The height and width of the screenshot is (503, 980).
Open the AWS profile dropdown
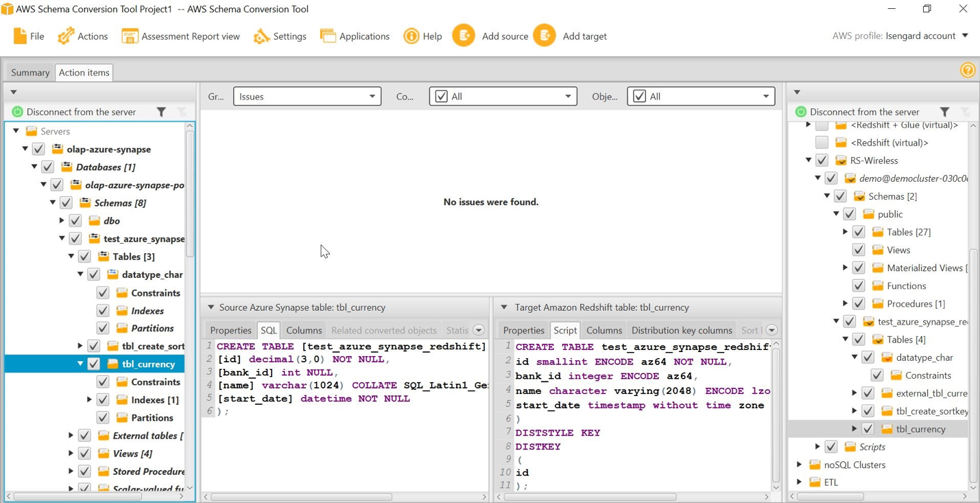965,36
